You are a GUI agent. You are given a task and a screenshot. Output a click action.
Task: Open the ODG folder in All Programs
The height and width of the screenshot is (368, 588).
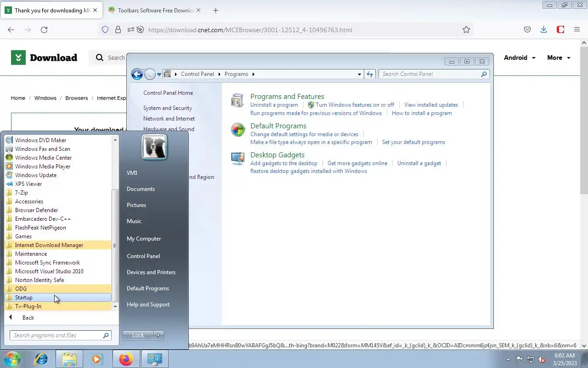tap(58, 289)
